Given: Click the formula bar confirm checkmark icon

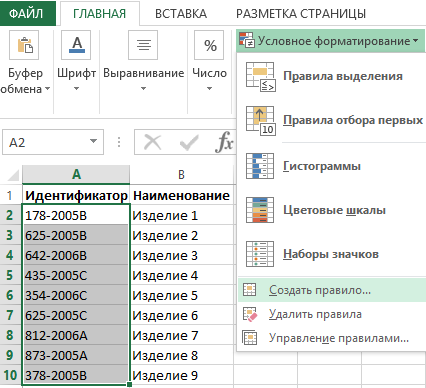Looking at the screenshot, I should click(189, 143).
